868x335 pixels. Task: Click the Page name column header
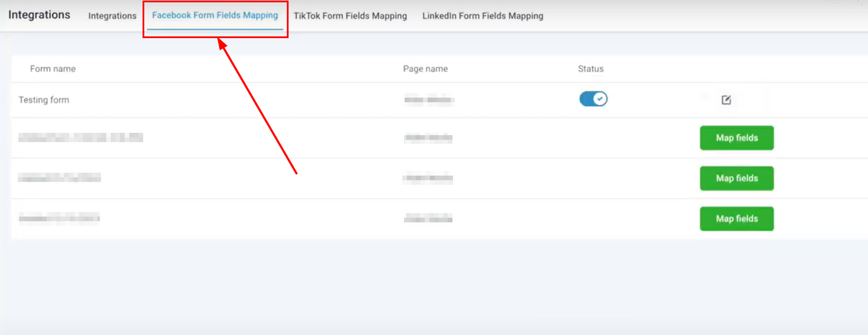click(x=425, y=69)
